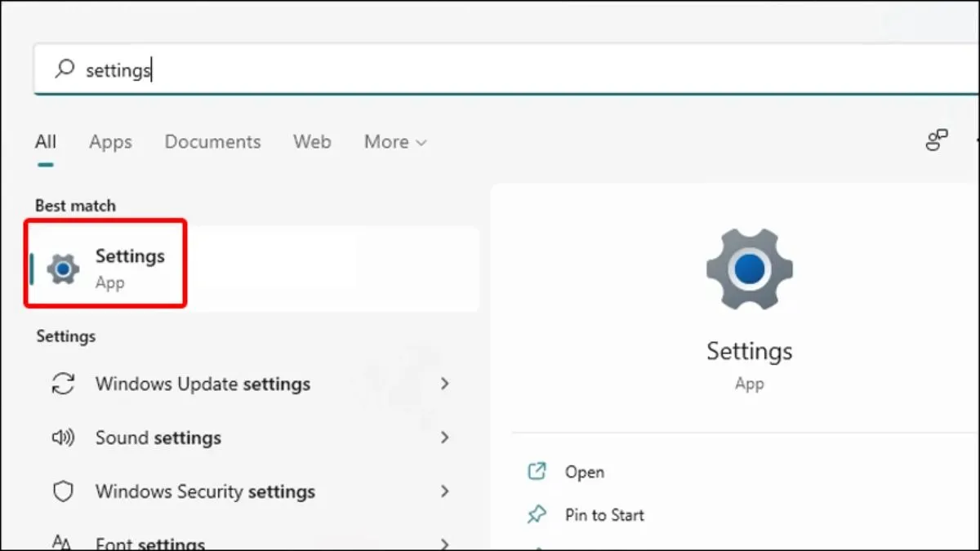
Task: Click the Settings gear icon under Best match
Action: click(x=63, y=269)
